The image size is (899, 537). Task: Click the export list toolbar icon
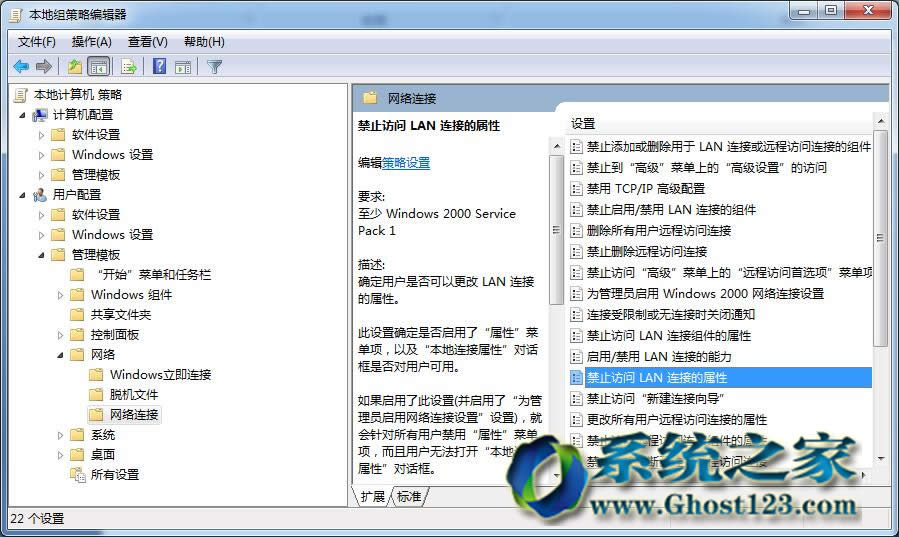tap(128, 66)
